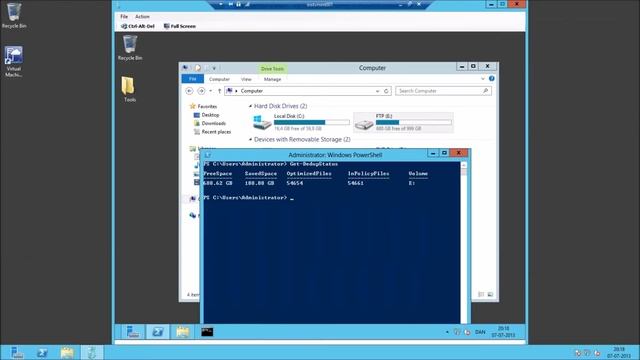Open the Recycle Bin inside the virtual machine
640x360 pixels.
click(x=130, y=47)
